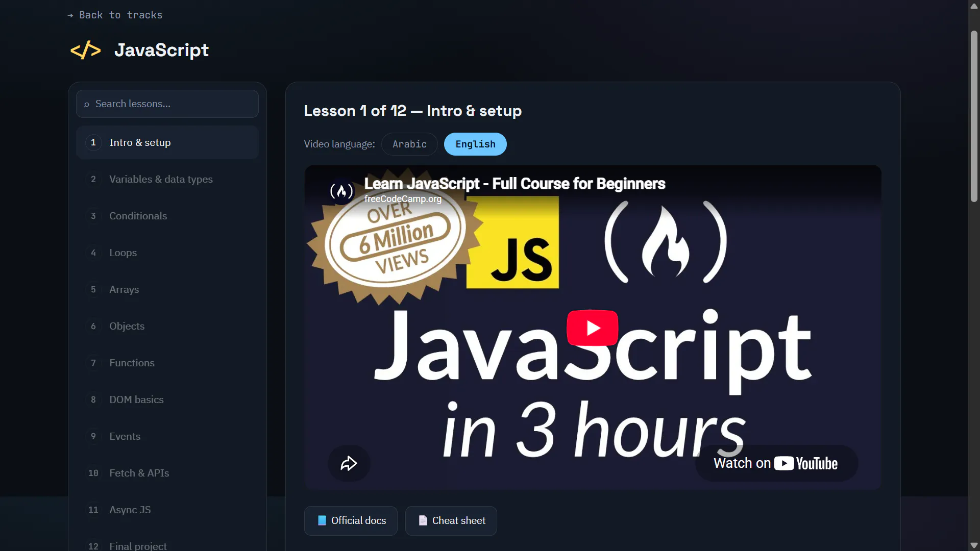Open lesson 1 Intro & setup
The width and height of the screenshot is (980, 551).
(167, 143)
